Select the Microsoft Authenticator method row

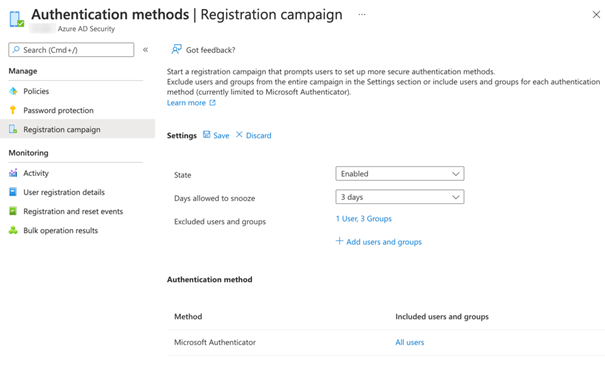tap(386, 342)
